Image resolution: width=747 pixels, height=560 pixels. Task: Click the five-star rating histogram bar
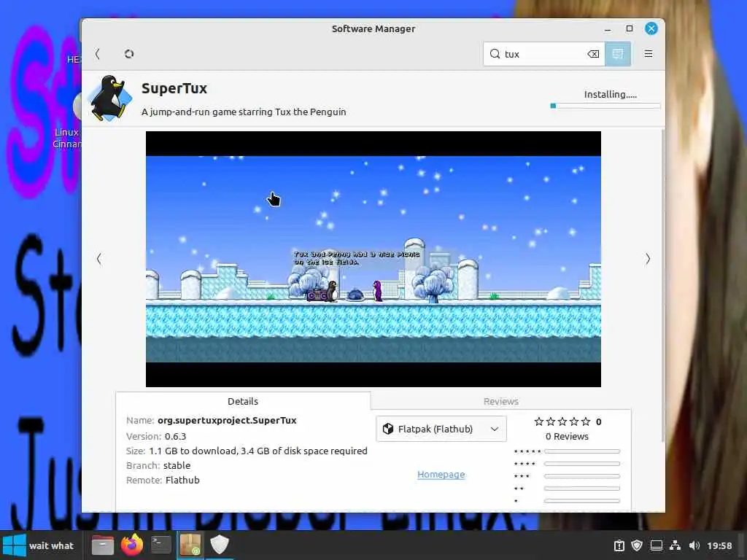tap(582, 451)
